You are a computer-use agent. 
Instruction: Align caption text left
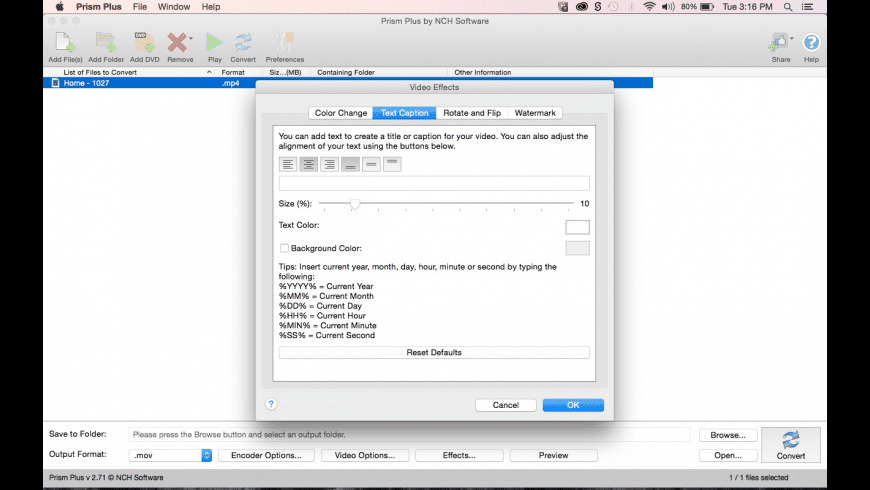pyautogui.click(x=288, y=164)
